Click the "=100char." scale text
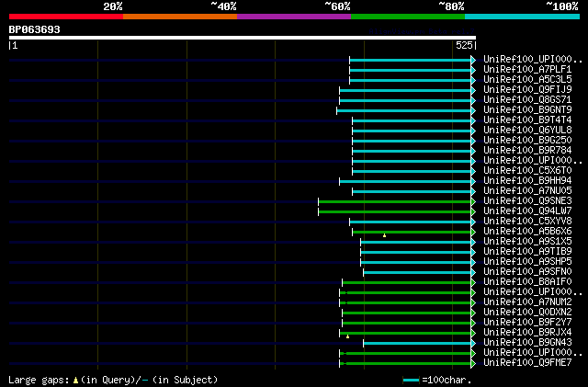Viewport: 588px width, 387px height. [447, 381]
